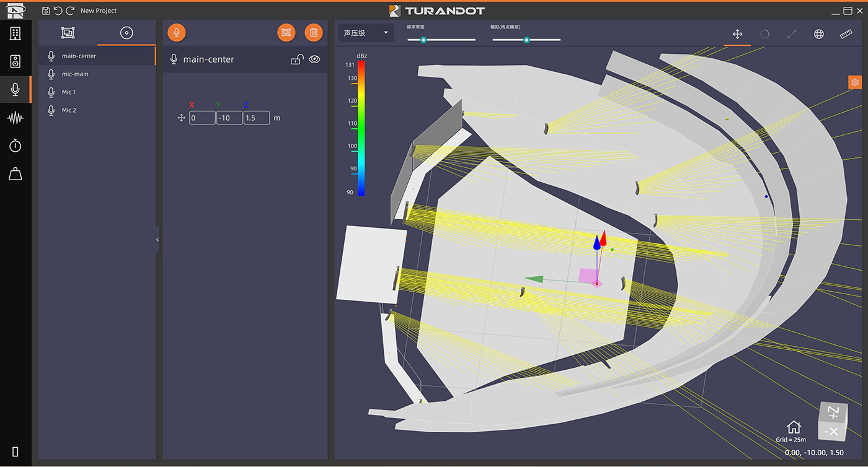Viewport: 868px width, 467px height.
Task: Switch to the circular target tab
Action: tap(126, 33)
